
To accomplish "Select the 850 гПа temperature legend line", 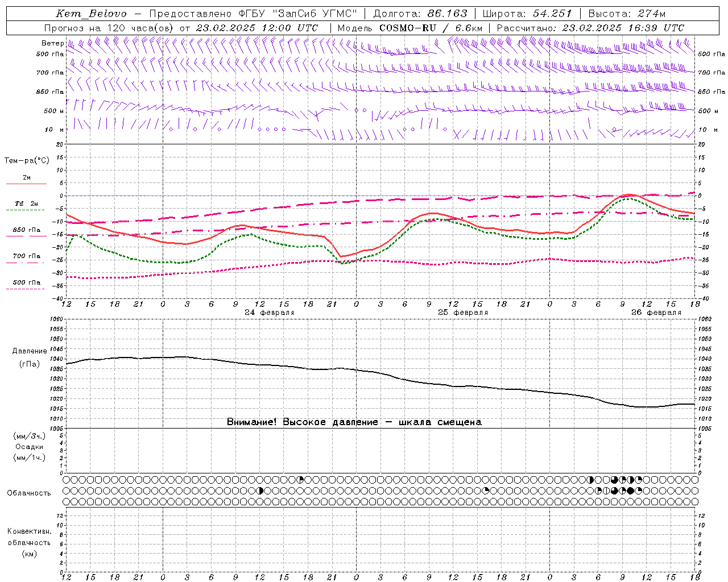I will click(x=26, y=236).
